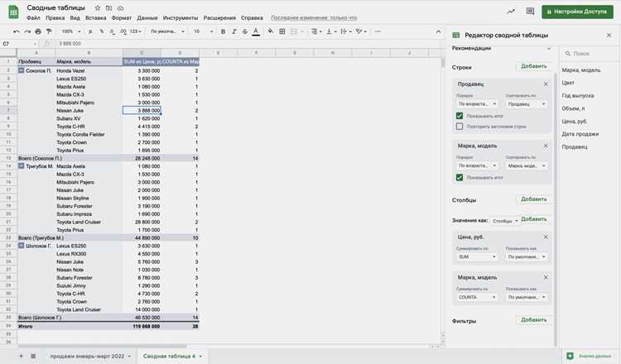Click the print icon in toolbar
This screenshot has width=621, height=364.
pos(38,31)
